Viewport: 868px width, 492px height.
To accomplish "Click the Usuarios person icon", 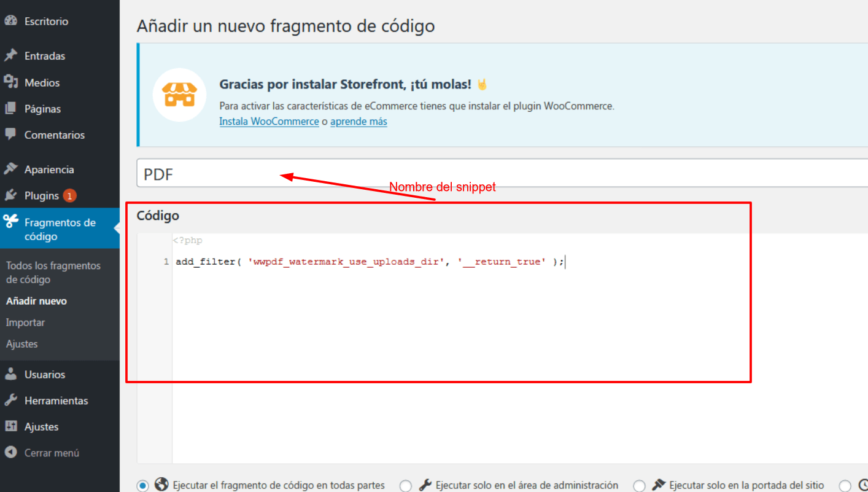I will pos(10,374).
